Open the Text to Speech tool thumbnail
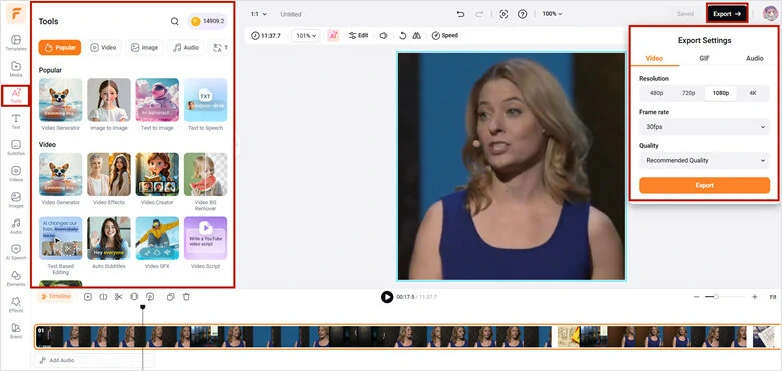The width and height of the screenshot is (782, 371). click(x=205, y=100)
